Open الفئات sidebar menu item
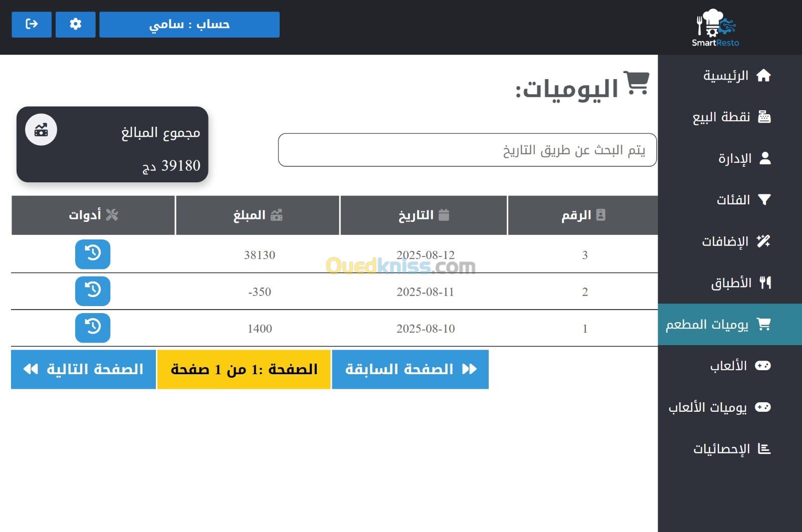The width and height of the screenshot is (802, 532). click(742, 200)
